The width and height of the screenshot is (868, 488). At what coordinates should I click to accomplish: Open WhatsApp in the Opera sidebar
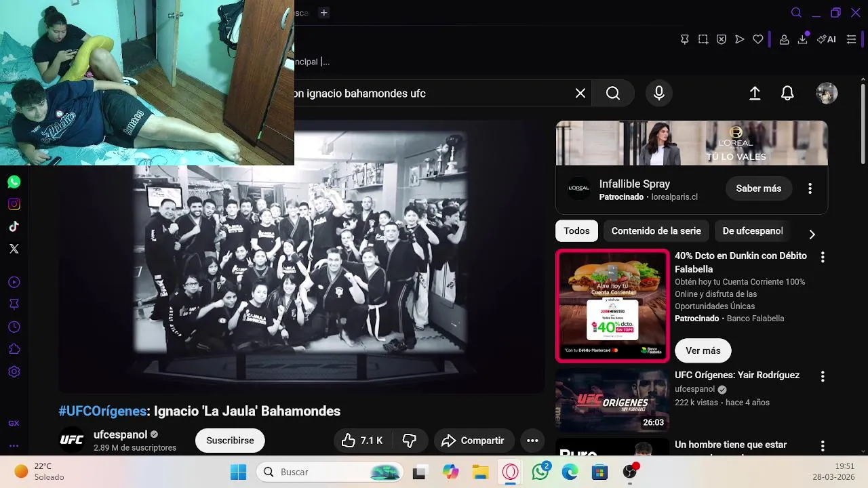pyautogui.click(x=14, y=182)
